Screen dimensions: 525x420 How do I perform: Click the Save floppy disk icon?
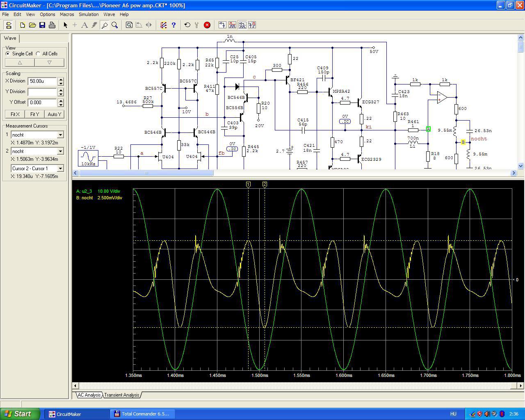pyautogui.click(x=42, y=25)
